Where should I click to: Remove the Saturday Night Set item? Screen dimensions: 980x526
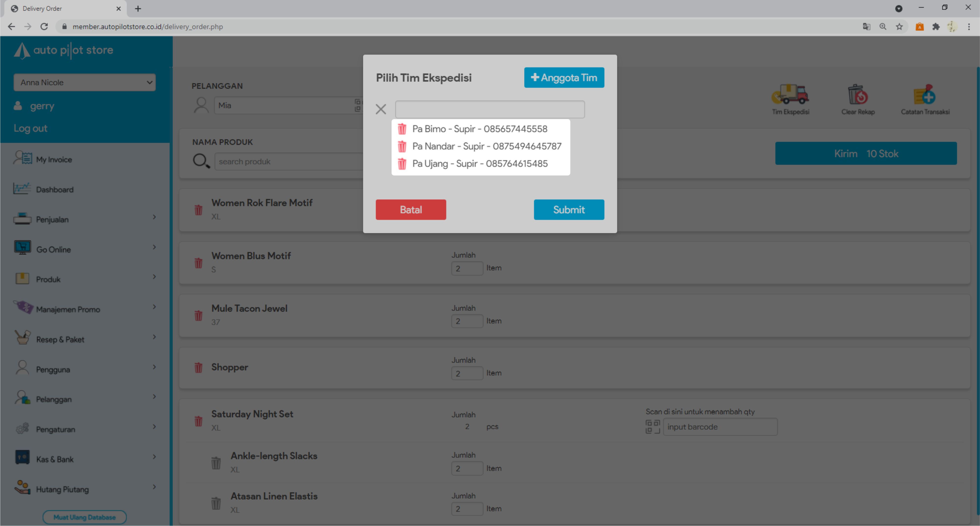(198, 421)
